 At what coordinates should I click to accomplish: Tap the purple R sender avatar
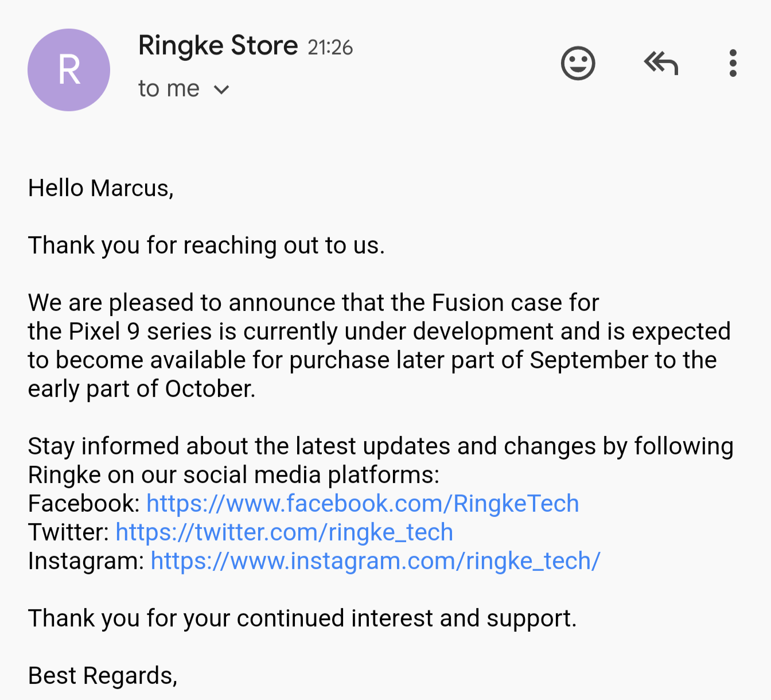pos(69,70)
